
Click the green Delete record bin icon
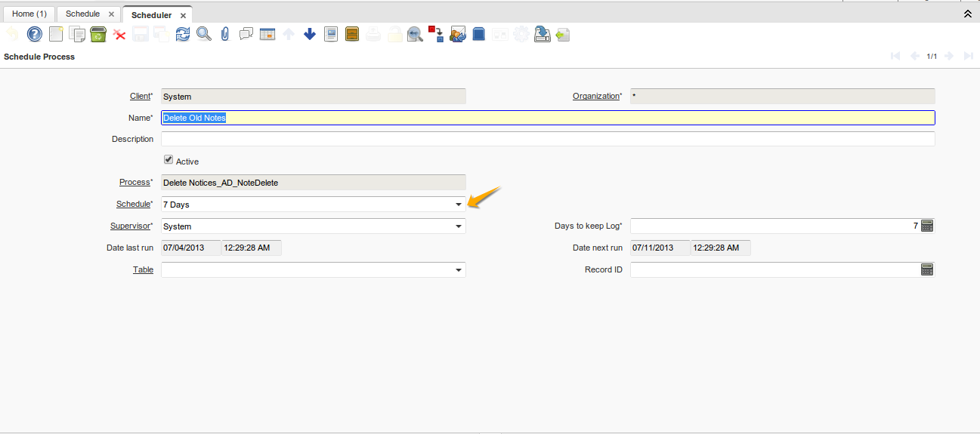[97, 34]
